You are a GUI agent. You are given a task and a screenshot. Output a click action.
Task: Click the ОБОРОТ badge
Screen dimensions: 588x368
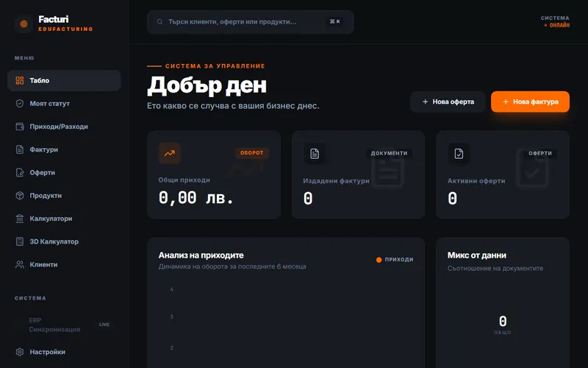tap(252, 153)
